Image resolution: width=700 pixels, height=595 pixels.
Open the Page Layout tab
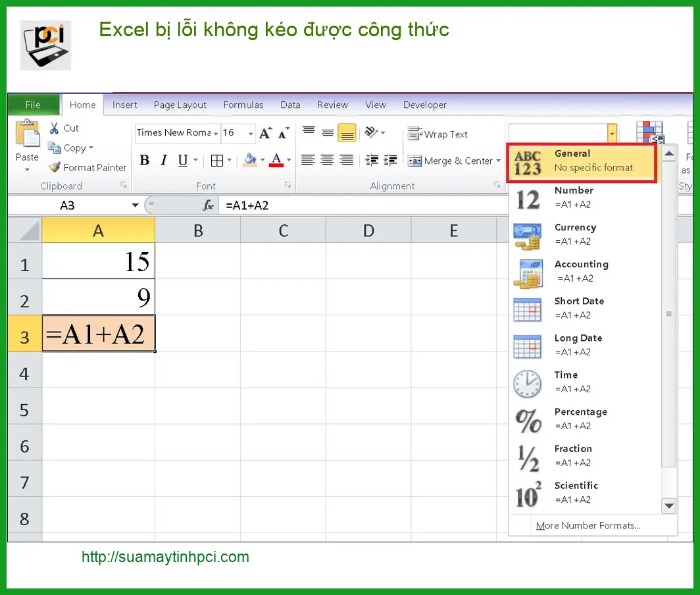pos(180,105)
